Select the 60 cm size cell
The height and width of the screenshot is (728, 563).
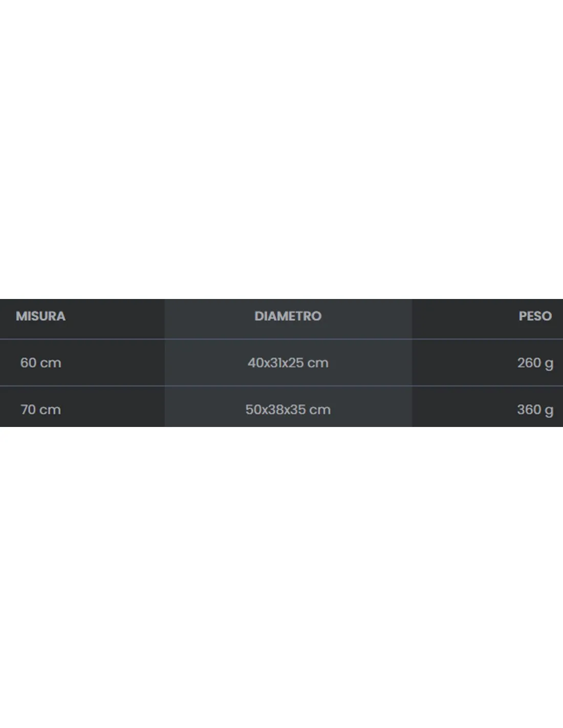coord(40,362)
